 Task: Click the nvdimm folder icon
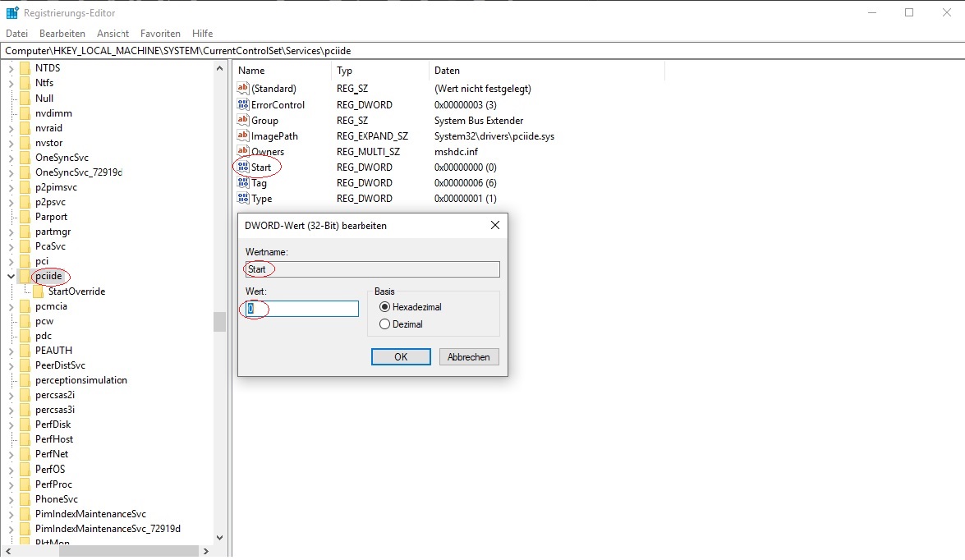pyautogui.click(x=25, y=113)
